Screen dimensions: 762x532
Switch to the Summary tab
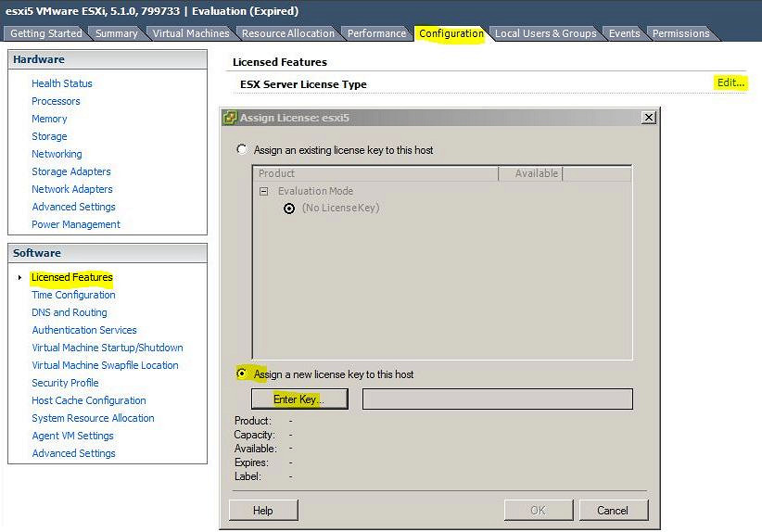(117, 33)
